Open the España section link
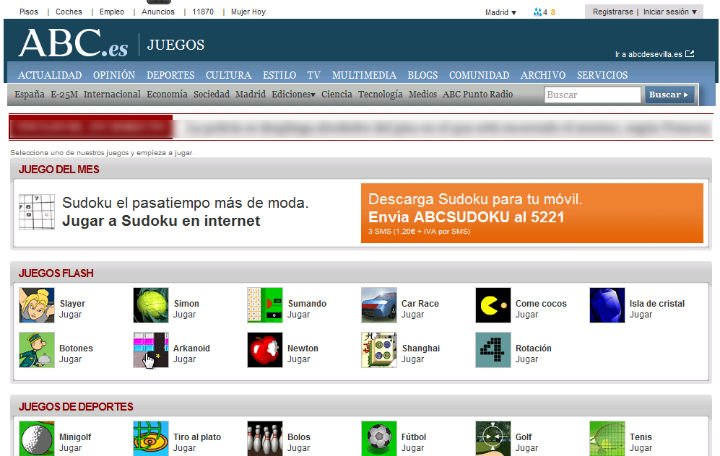The height and width of the screenshot is (456, 720). pos(29,94)
